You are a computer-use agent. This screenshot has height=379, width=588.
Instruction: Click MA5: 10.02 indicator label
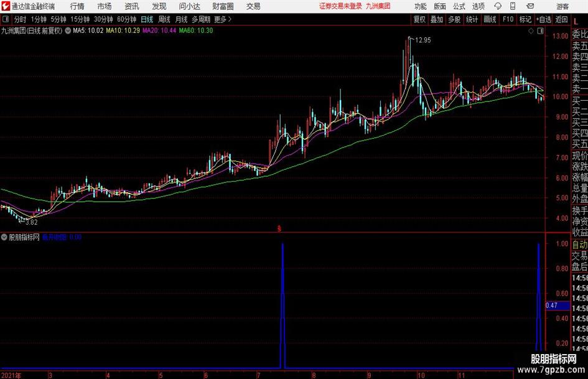coord(88,30)
